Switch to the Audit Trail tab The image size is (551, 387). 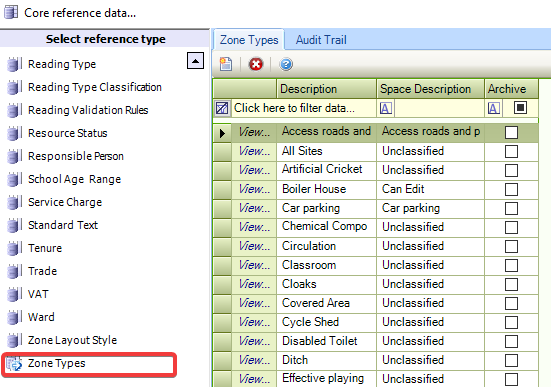click(x=321, y=40)
